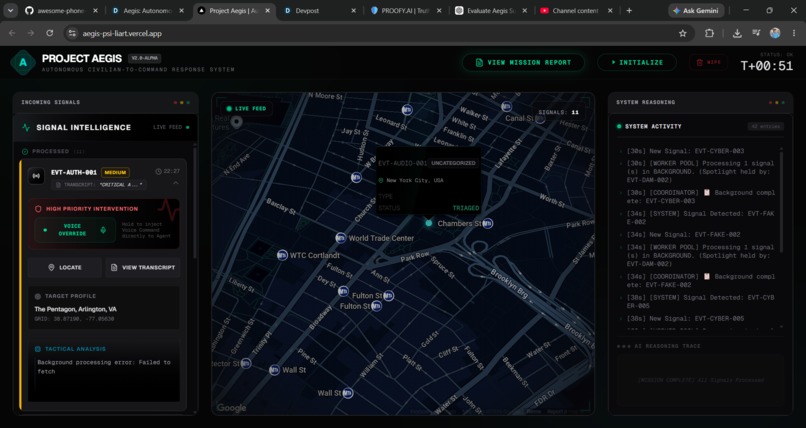Switch to the Devpost tab

319,10
